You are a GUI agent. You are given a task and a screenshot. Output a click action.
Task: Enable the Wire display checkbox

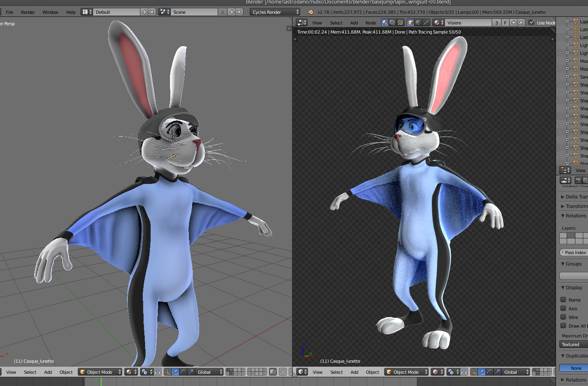[563, 317]
